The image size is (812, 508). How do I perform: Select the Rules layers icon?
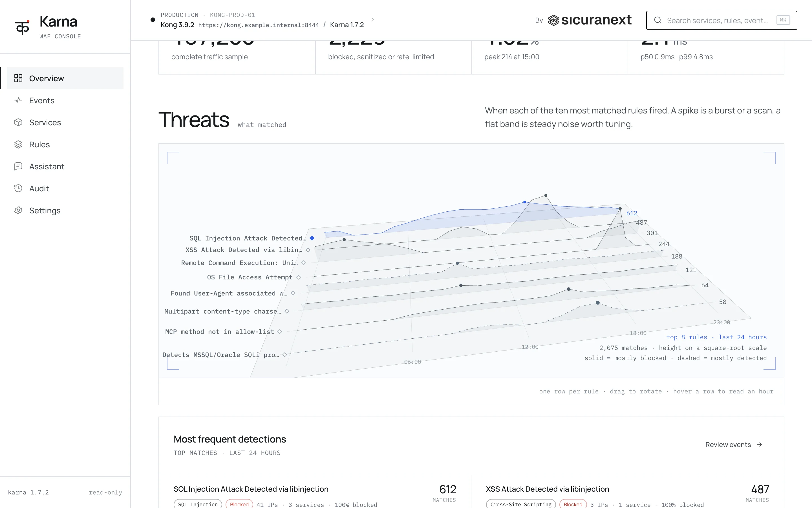point(18,144)
